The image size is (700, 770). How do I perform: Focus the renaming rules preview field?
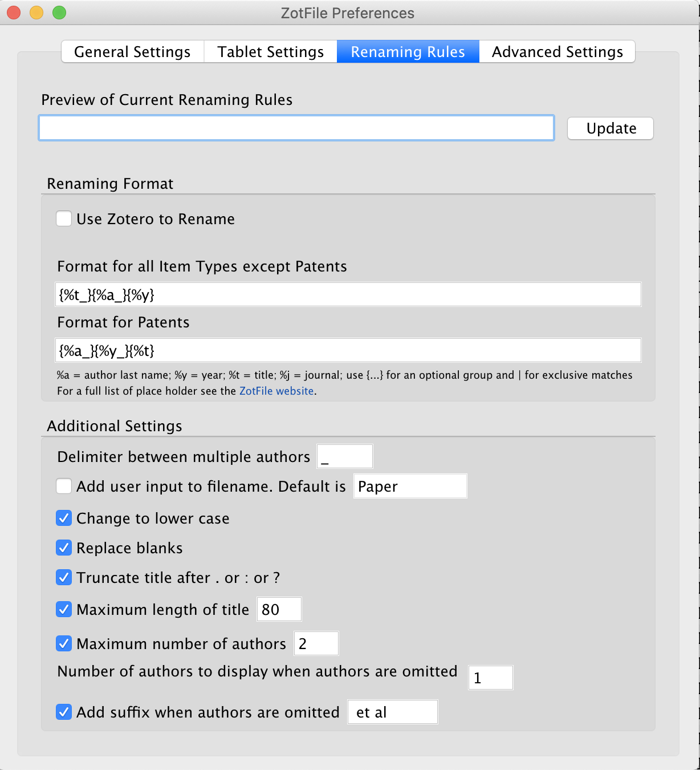(x=296, y=128)
